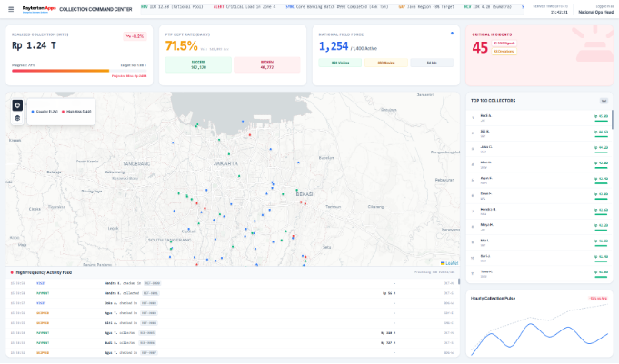Click the green Success count box in PTP card

click(x=197, y=64)
